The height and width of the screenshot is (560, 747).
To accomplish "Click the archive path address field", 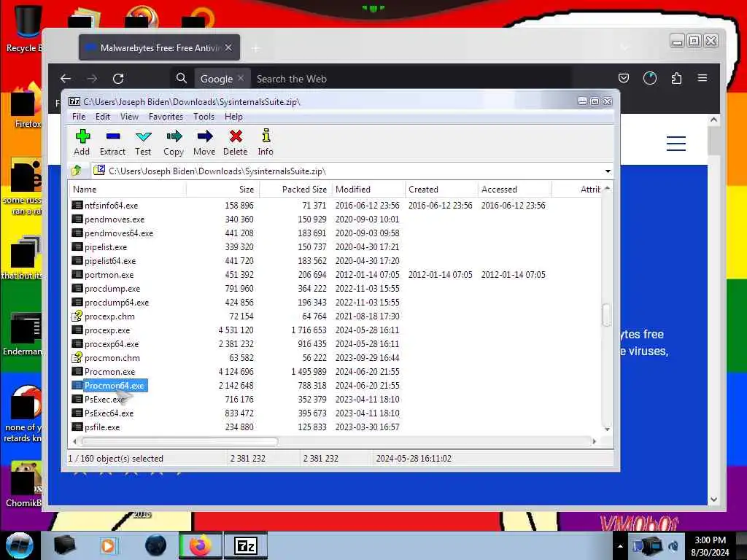I will (x=348, y=171).
